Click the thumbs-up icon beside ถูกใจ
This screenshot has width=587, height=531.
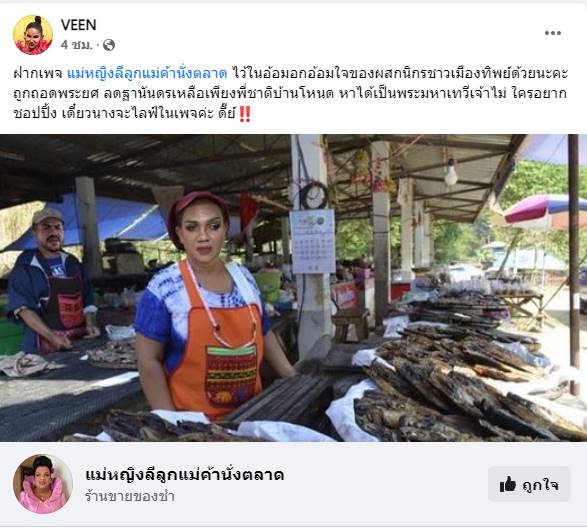[508, 485]
